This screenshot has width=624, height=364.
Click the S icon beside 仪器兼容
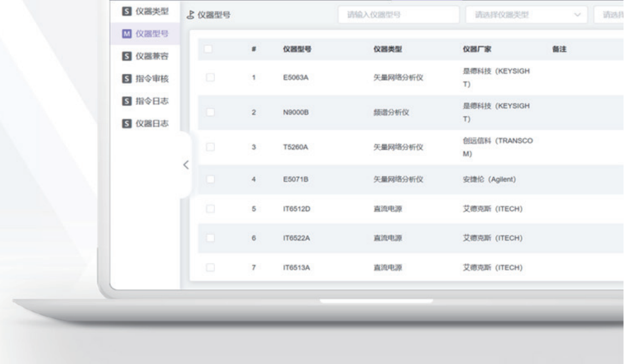point(127,56)
